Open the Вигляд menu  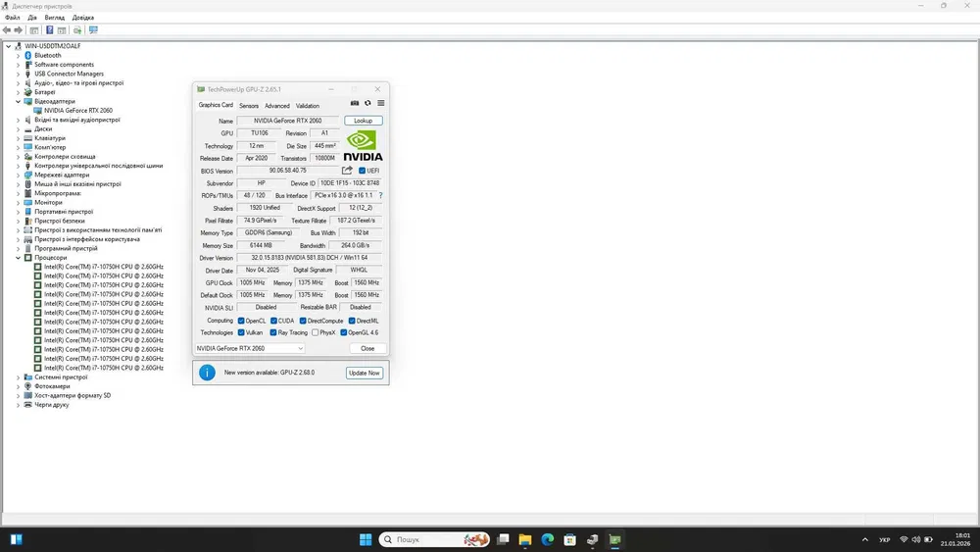coord(54,18)
